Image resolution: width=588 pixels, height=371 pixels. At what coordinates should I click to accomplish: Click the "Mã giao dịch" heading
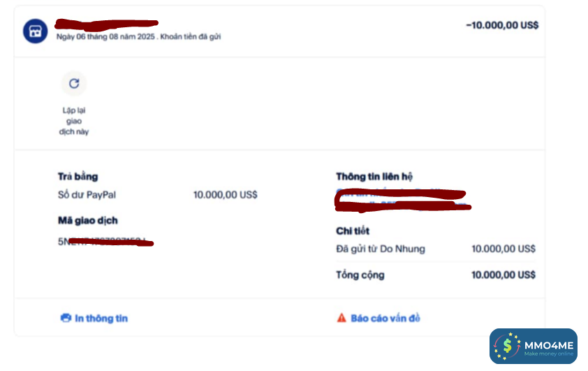pyautogui.click(x=87, y=221)
